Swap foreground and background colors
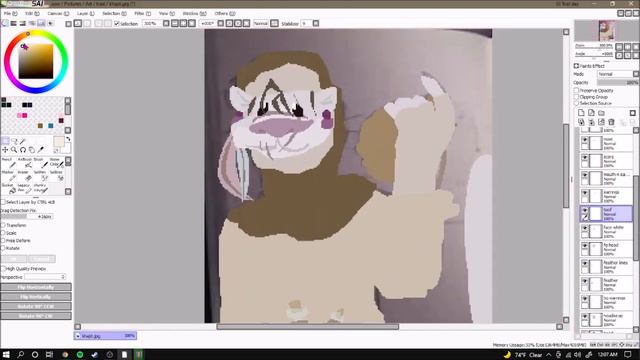640x360 pixels. point(68,139)
